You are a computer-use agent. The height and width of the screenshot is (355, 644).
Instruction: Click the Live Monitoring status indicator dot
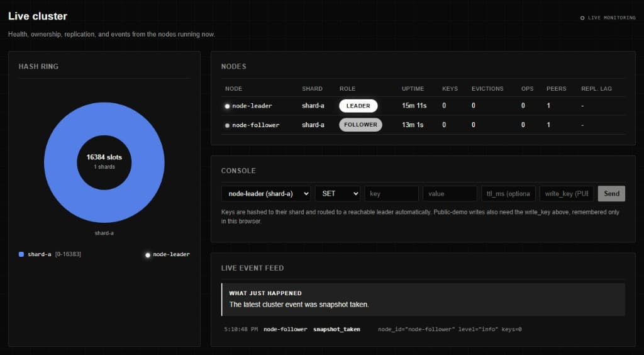(582, 18)
